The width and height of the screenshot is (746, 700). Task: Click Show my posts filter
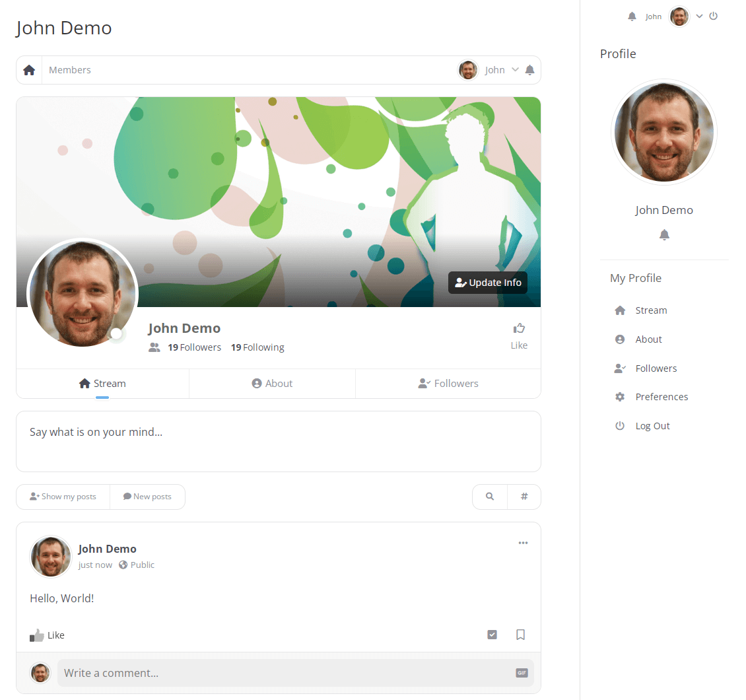[x=63, y=497]
